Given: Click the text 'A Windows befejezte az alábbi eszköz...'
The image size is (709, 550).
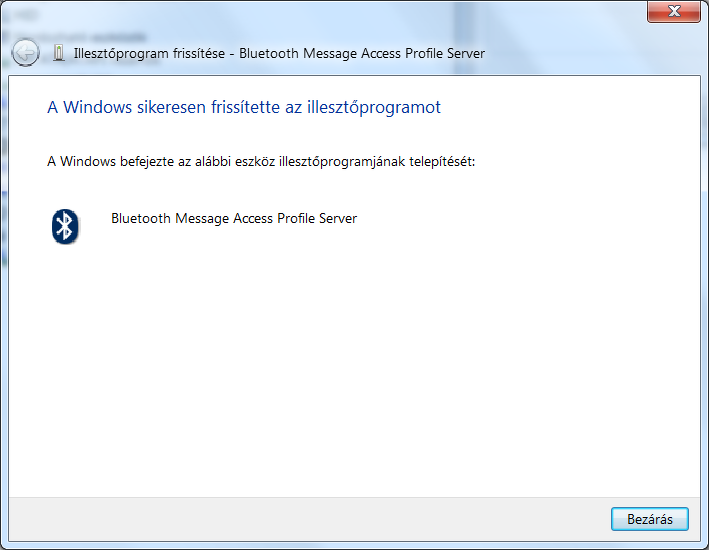Looking at the screenshot, I should pyautogui.click(x=261, y=161).
